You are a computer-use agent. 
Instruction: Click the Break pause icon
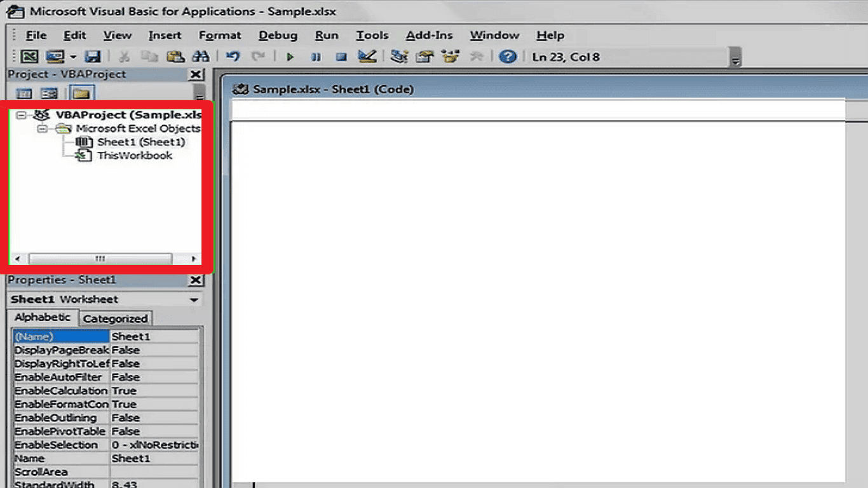click(x=316, y=57)
